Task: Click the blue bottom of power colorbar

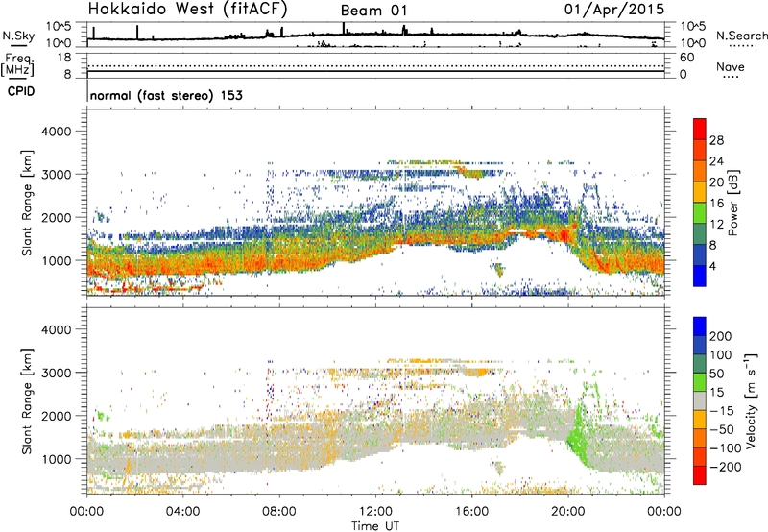Action: tap(700, 276)
